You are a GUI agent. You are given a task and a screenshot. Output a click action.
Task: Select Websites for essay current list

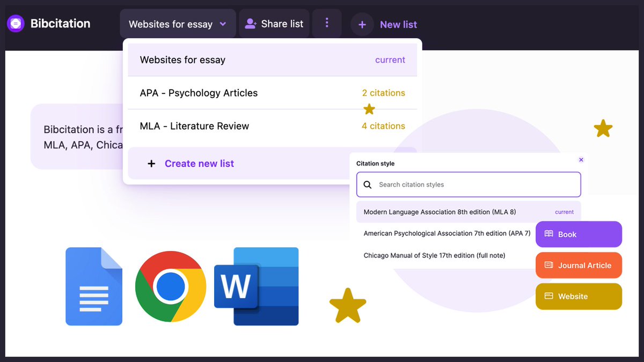[272, 60]
